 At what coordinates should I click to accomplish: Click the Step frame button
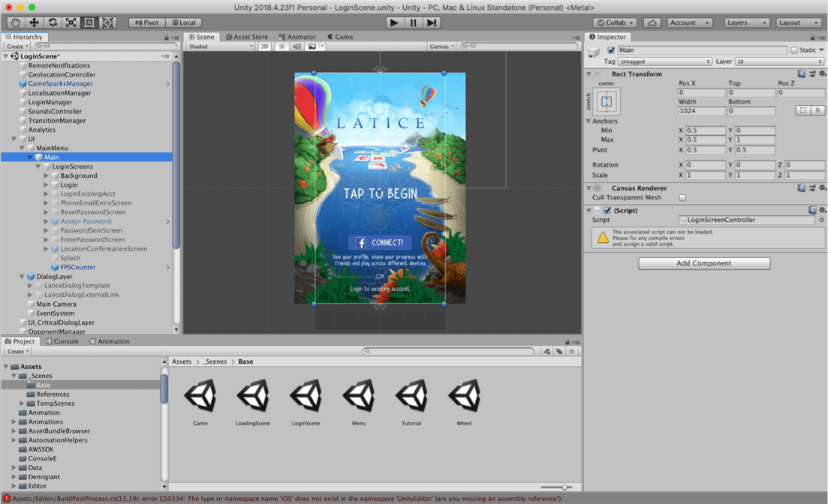pyautogui.click(x=432, y=22)
